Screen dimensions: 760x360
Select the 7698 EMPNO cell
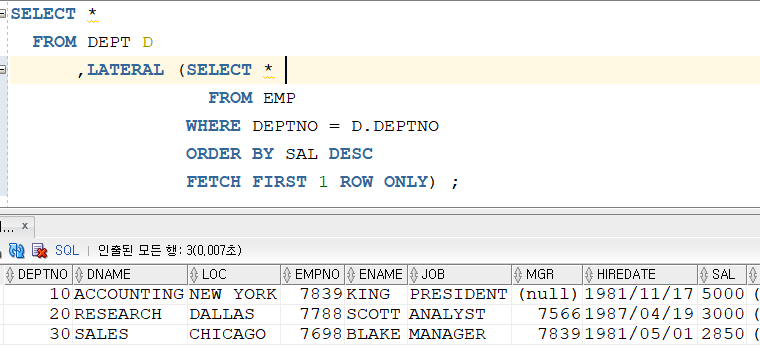pyautogui.click(x=313, y=334)
